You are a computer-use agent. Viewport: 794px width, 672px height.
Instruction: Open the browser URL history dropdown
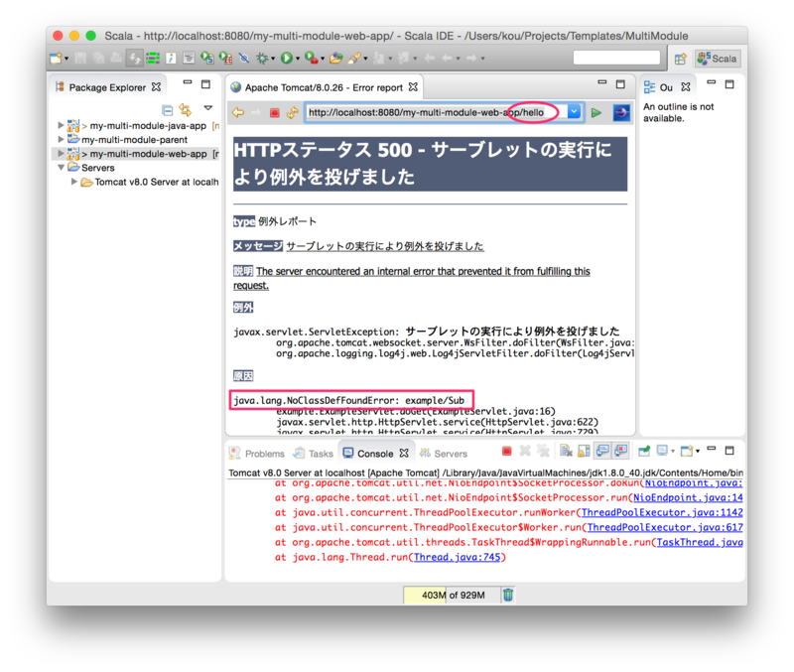[574, 112]
